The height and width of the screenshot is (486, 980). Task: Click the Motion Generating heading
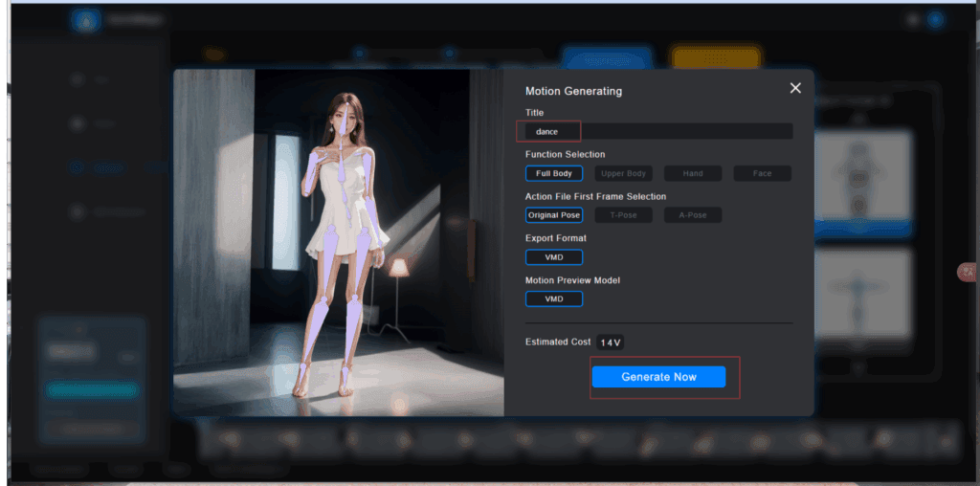[573, 91]
